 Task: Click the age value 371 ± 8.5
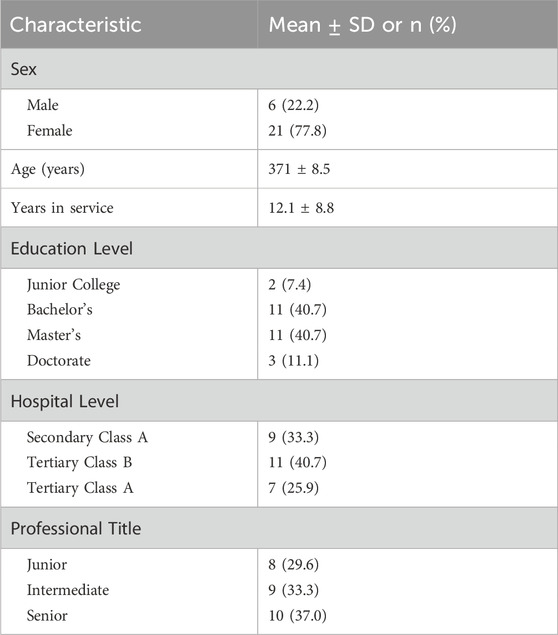[299, 169]
